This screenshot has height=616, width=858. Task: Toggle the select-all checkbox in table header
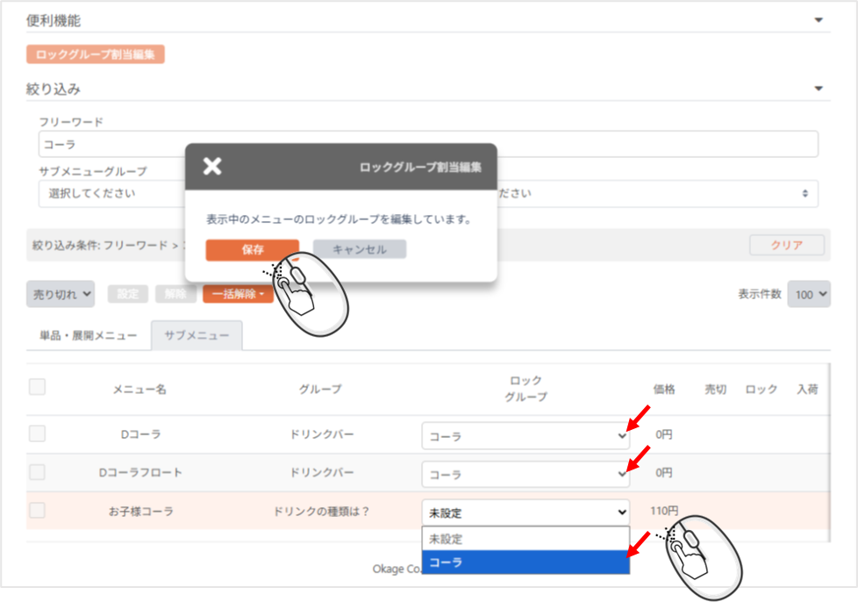coord(38,387)
